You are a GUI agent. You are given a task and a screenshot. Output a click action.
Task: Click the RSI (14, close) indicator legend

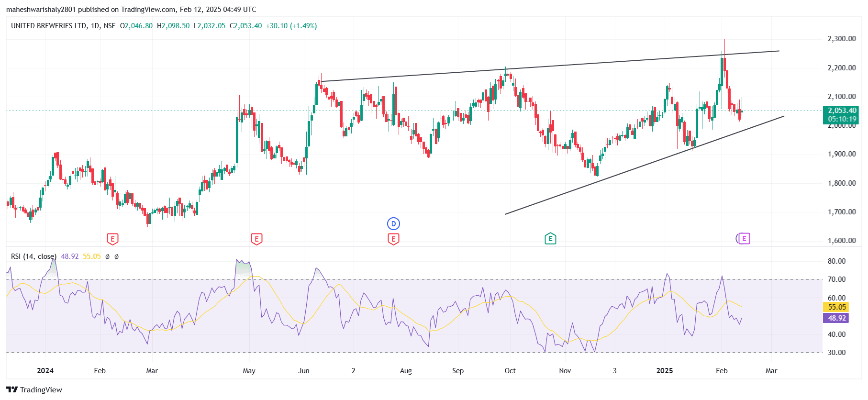coord(33,256)
